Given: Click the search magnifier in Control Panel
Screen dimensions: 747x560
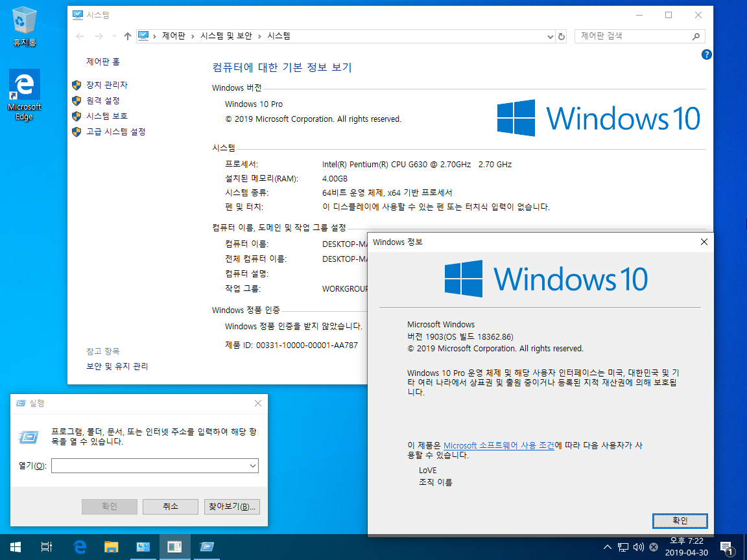Looking at the screenshot, I should point(696,36).
